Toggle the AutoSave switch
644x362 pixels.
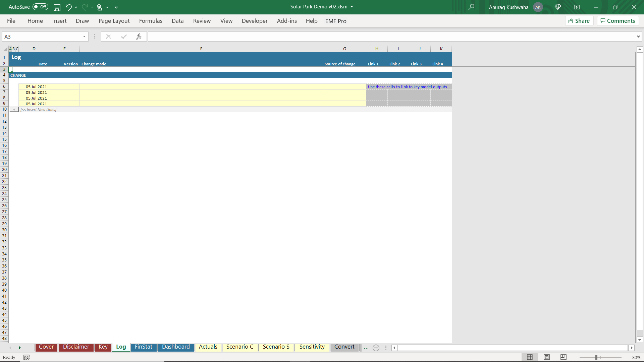40,7
